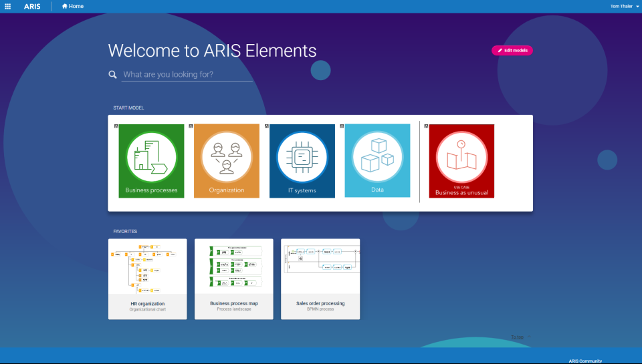This screenshot has height=364, width=642.
Task: Click the Edit models button
Action: (x=512, y=50)
